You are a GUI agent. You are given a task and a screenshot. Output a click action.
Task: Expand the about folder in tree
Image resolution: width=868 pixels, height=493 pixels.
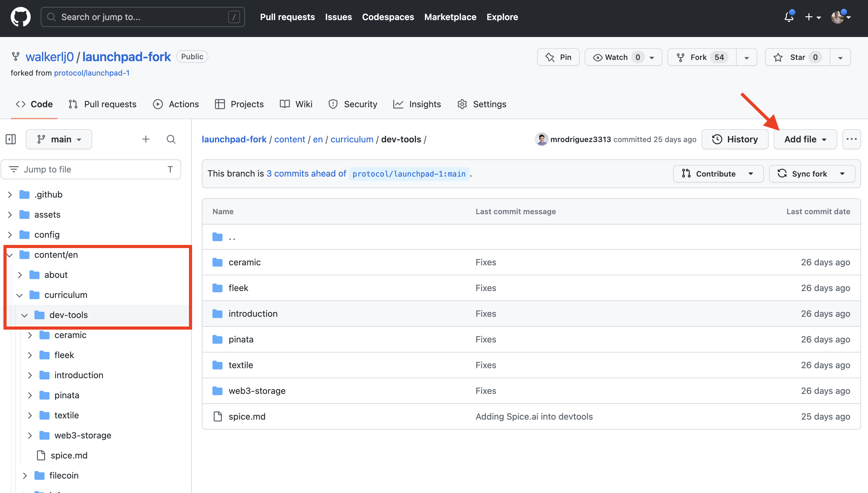point(20,275)
